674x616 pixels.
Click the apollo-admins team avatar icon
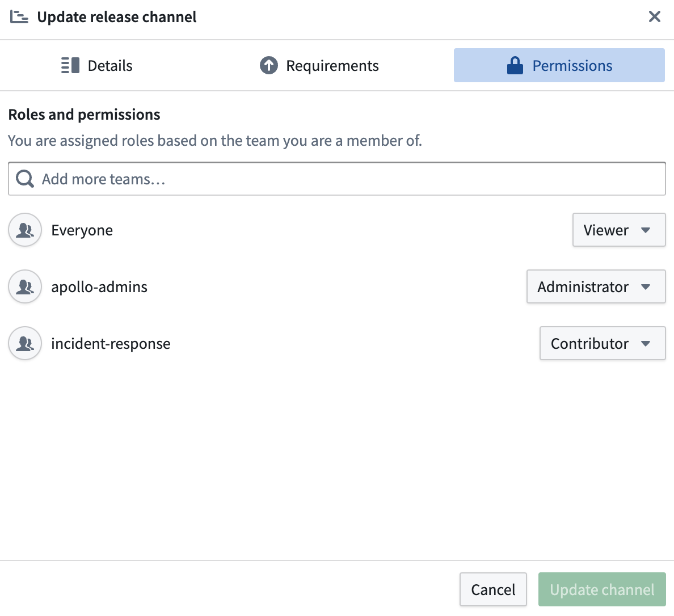coord(25,286)
